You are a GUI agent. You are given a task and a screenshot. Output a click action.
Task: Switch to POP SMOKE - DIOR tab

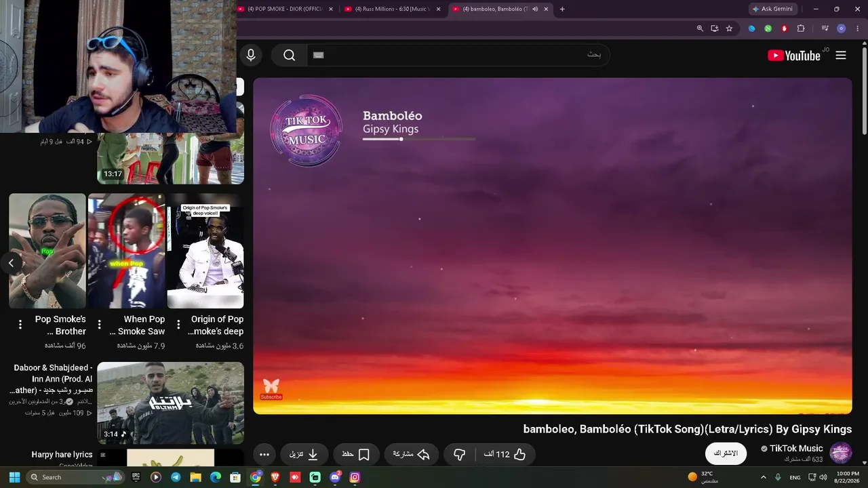285,9
